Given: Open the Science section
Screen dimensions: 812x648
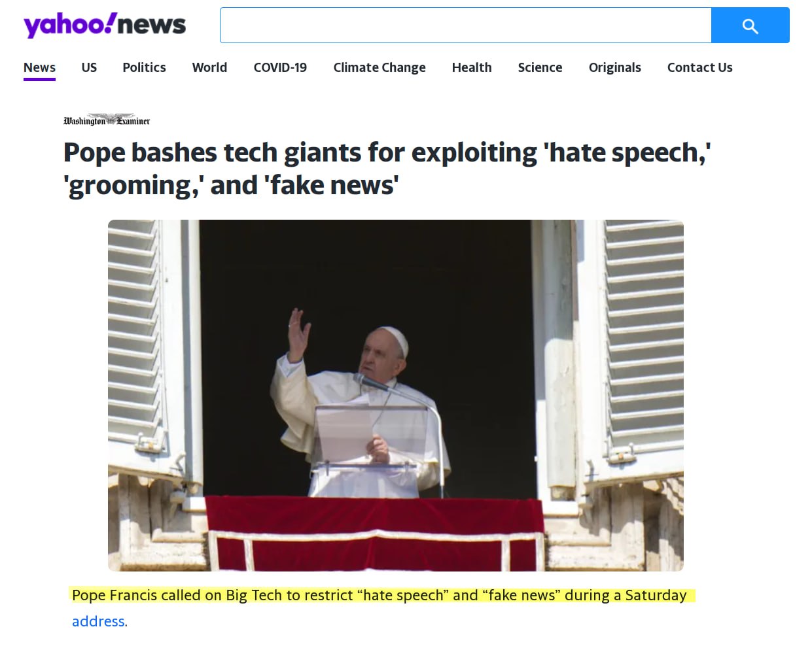Looking at the screenshot, I should [540, 67].
